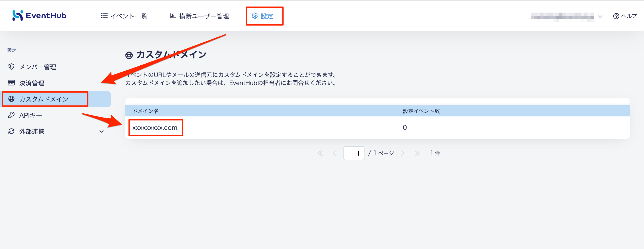Click the 外部連携 sync icon

pyautogui.click(x=11, y=131)
